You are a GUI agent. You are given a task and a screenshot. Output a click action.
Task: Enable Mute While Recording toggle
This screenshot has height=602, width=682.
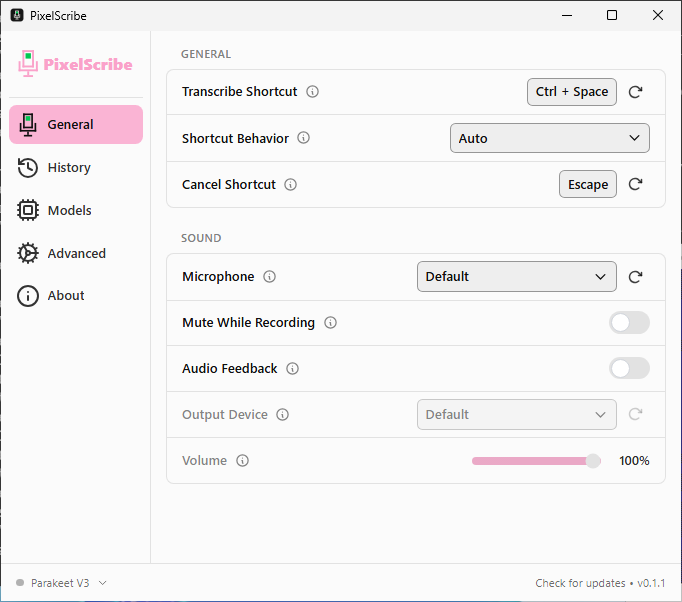629,323
